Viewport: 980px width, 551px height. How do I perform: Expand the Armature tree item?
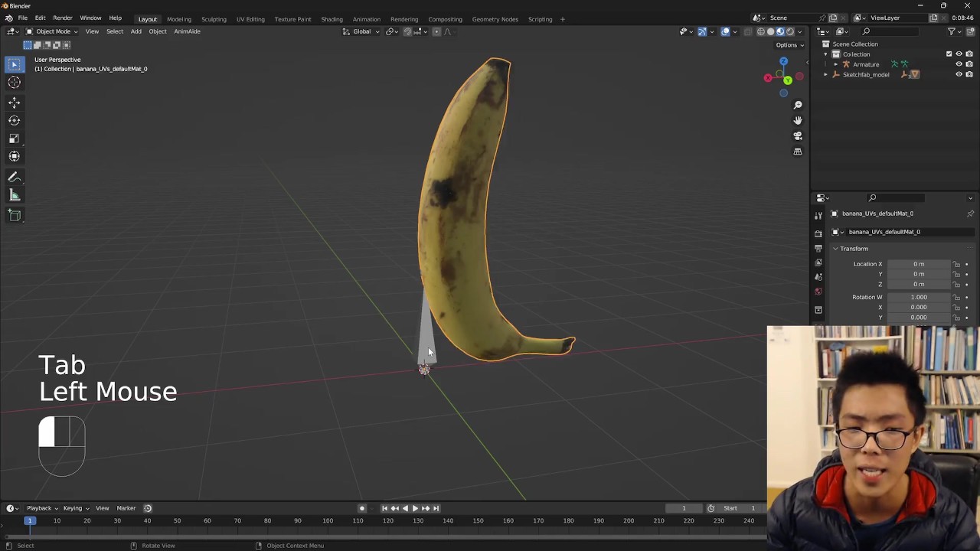pyautogui.click(x=835, y=64)
